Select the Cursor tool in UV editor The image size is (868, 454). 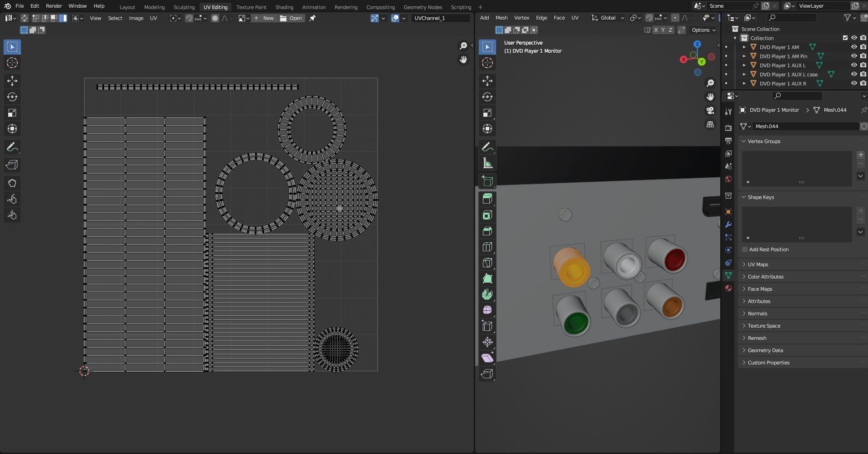pyautogui.click(x=12, y=63)
